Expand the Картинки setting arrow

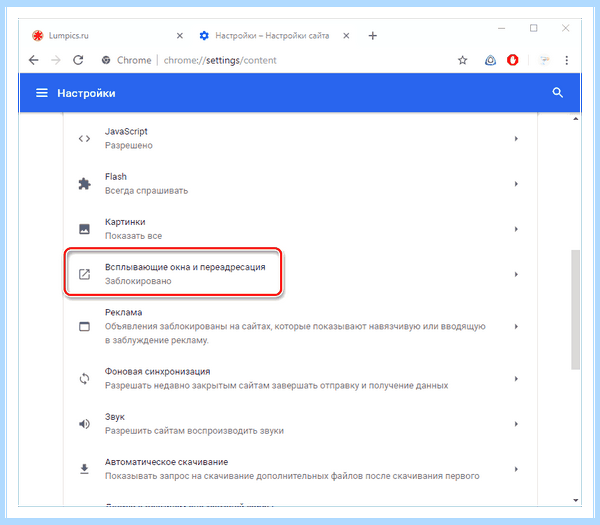516,229
